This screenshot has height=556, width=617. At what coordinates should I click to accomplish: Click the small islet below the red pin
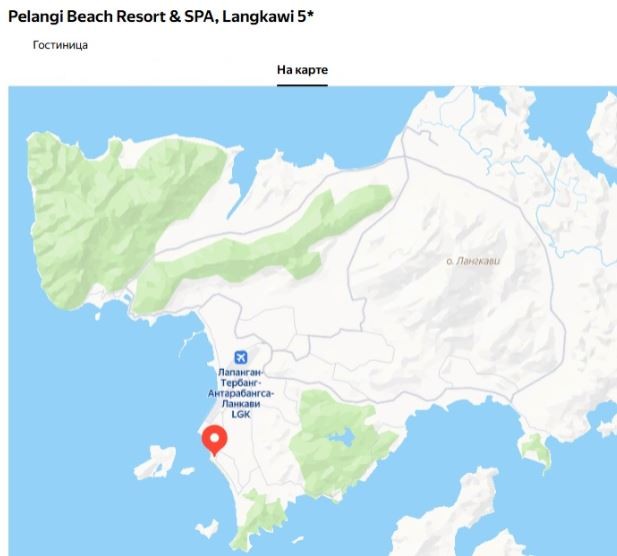[x=208, y=528]
